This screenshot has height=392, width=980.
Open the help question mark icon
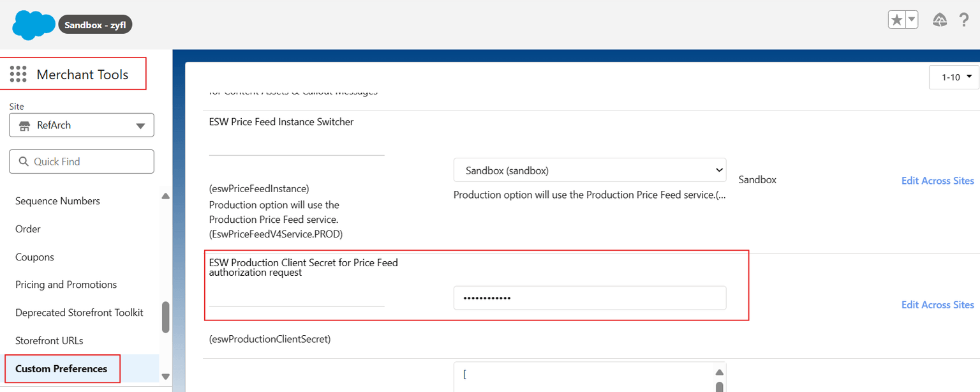tap(964, 20)
